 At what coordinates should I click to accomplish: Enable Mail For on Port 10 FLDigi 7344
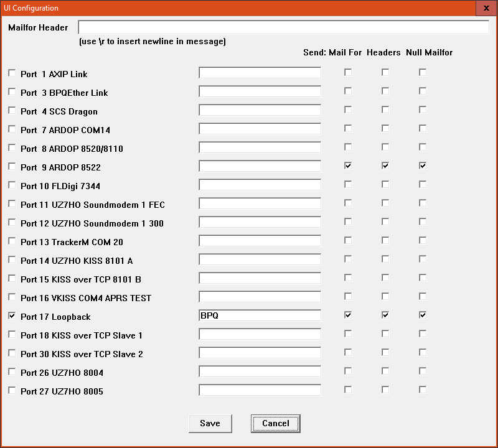click(348, 184)
